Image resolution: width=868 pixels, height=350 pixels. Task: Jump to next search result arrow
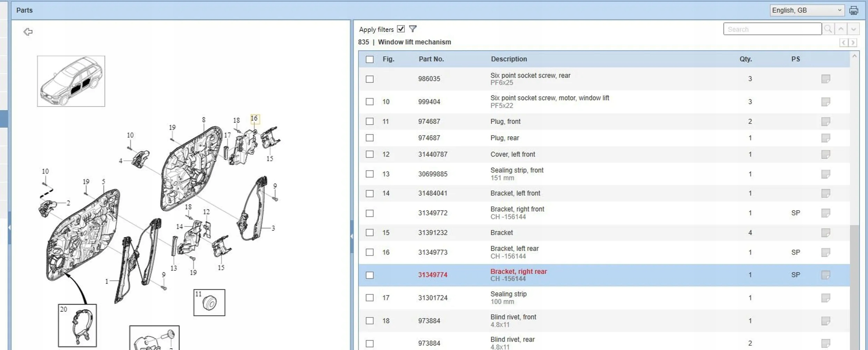coord(853,29)
